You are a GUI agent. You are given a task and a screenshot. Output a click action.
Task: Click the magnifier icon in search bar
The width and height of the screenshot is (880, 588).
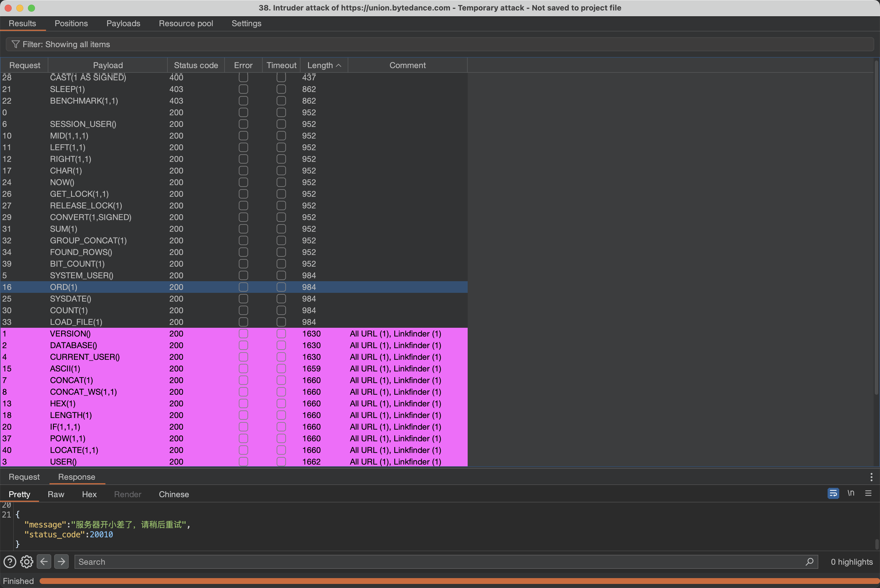click(810, 562)
